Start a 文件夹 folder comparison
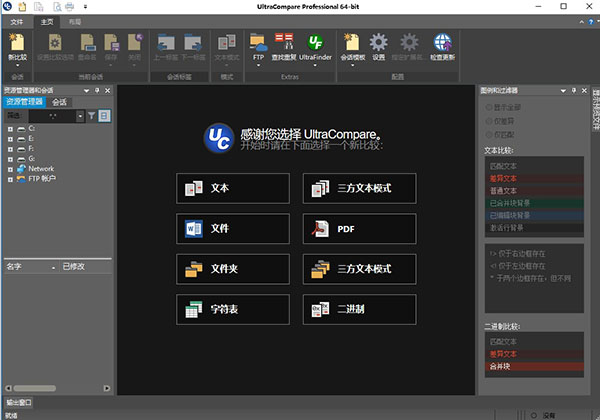Screen dimensions: 600x420 (233, 269)
